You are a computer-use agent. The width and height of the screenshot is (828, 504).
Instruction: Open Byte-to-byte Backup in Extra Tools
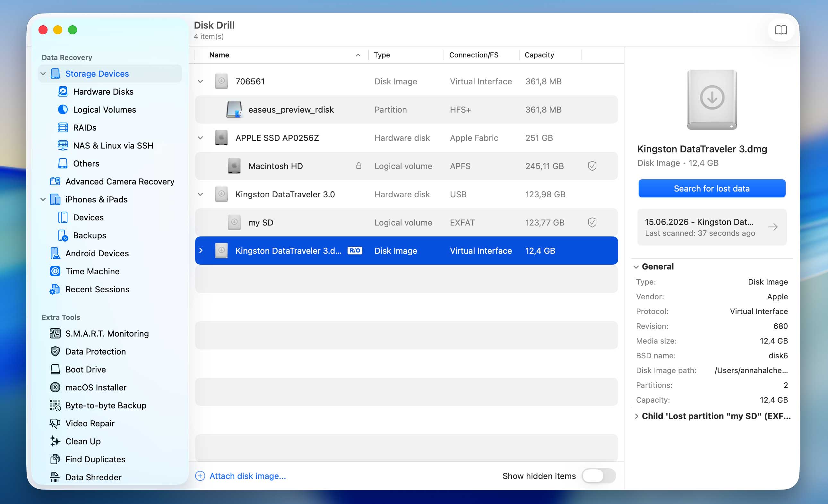(x=106, y=406)
